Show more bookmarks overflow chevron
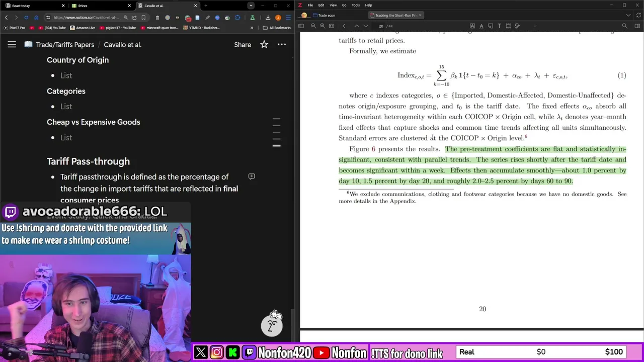This screenshot has height=362, width=644. (252, 28)
